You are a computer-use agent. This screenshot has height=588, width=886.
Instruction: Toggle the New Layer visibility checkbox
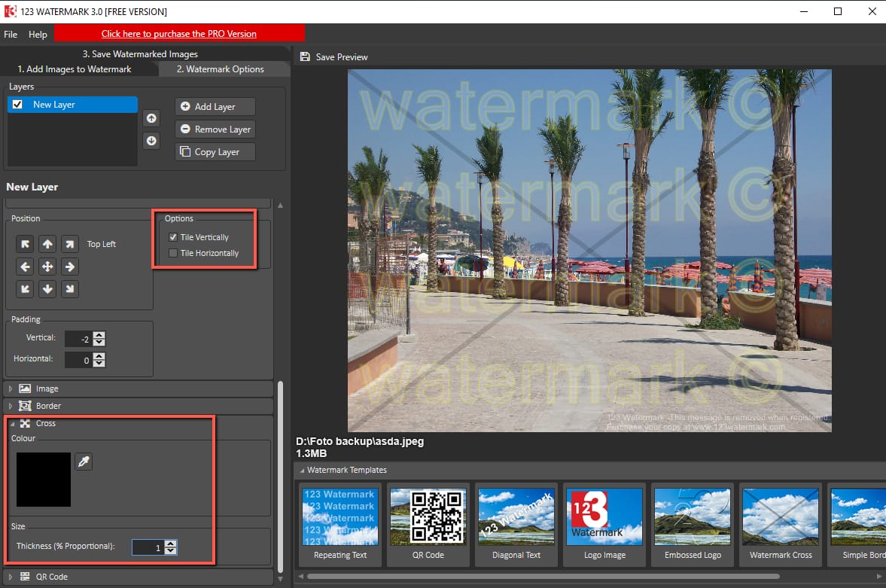pyautogui.click(x=17, y=105)
